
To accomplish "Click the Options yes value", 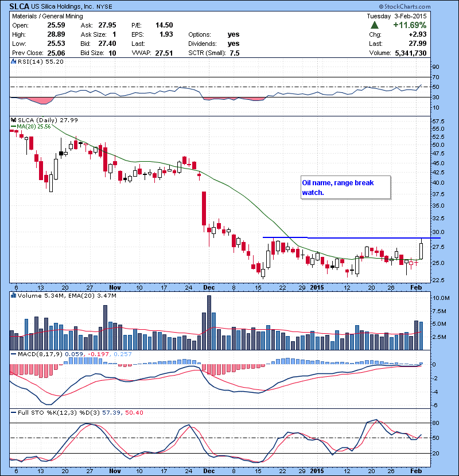I will click(234, 34).
